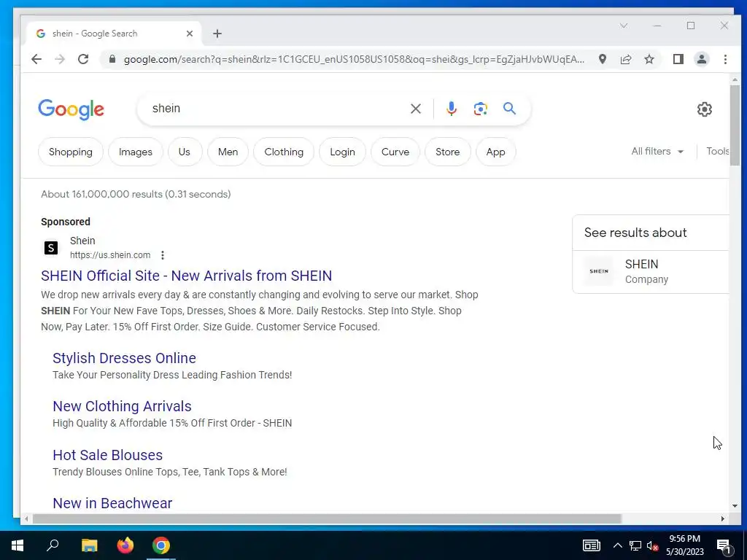Click the forward navigation arrow
The width and height of the screenshot is (747, 560).
[60, 59]
